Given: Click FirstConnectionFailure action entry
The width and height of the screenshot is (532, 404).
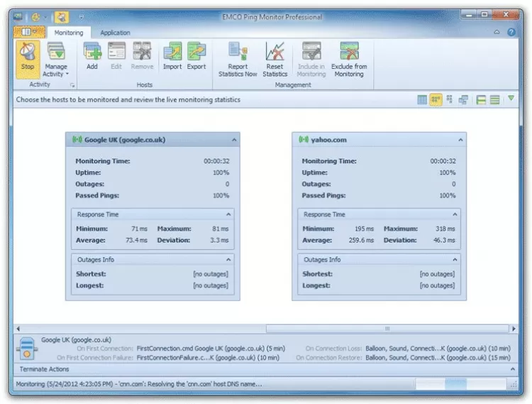Looking at the screenshot, I should click(208, 357).
